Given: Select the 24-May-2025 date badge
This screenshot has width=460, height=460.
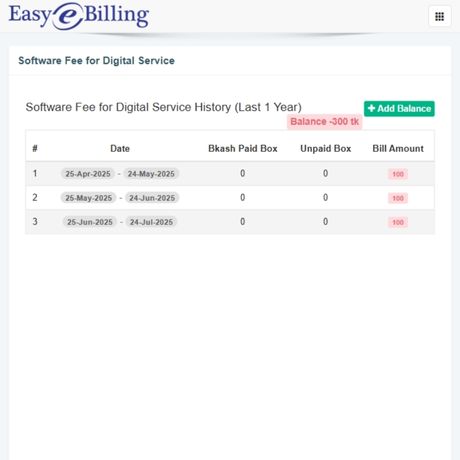Looking at the screenshot, I should [151, 174].
